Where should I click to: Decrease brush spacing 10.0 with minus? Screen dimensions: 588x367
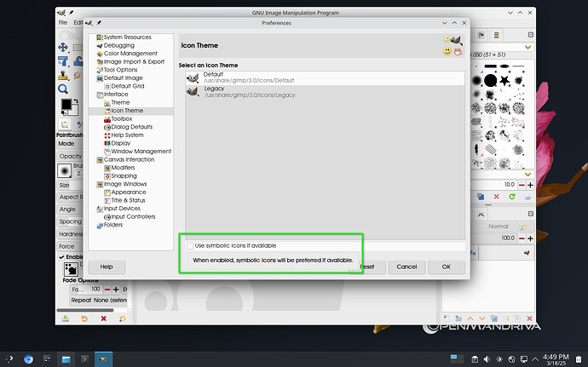coord(522,185)
